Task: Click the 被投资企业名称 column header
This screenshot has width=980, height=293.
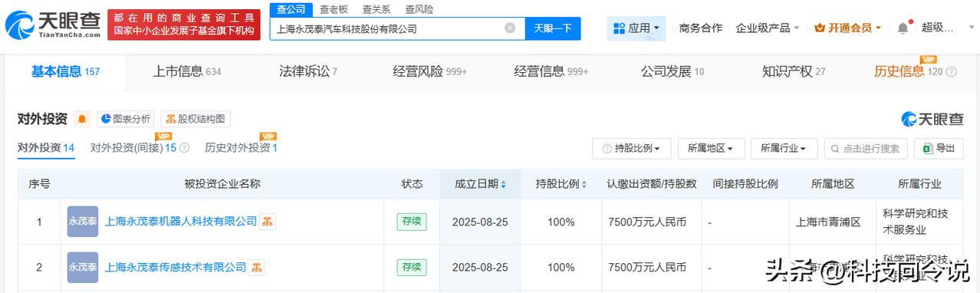Action: pos(222,184)
